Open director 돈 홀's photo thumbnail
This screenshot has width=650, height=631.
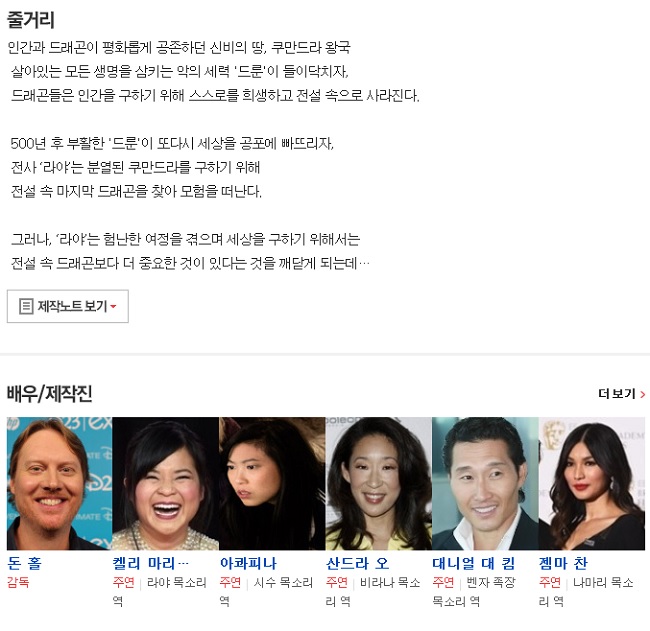(60, 483)
